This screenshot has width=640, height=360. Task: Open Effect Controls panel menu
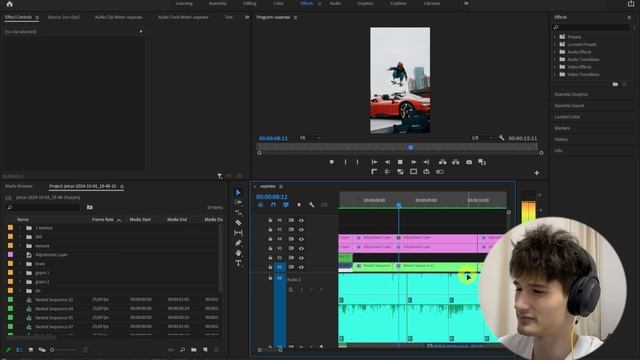pos(37,18)
